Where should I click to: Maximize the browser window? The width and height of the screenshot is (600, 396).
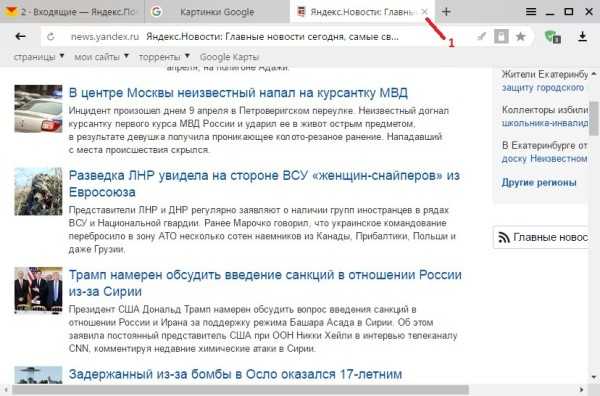click(569, 12)
